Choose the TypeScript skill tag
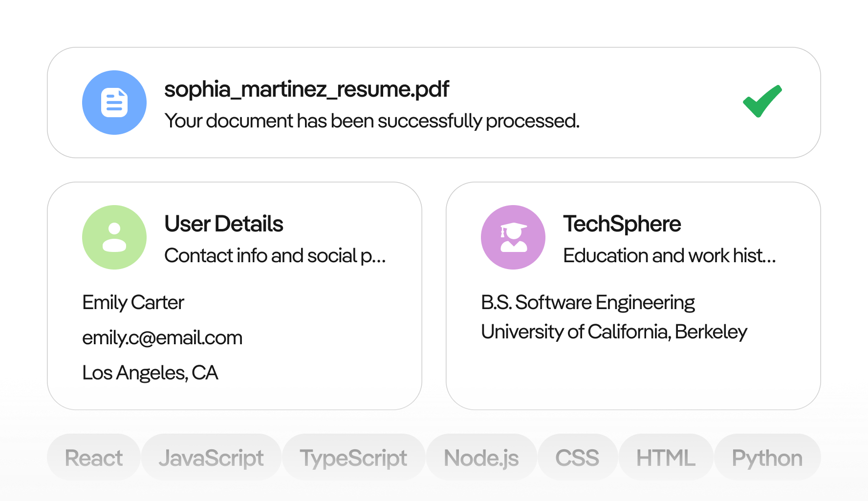Image resolution: width=868 pixels, height=501 pixels. point(353,458)
